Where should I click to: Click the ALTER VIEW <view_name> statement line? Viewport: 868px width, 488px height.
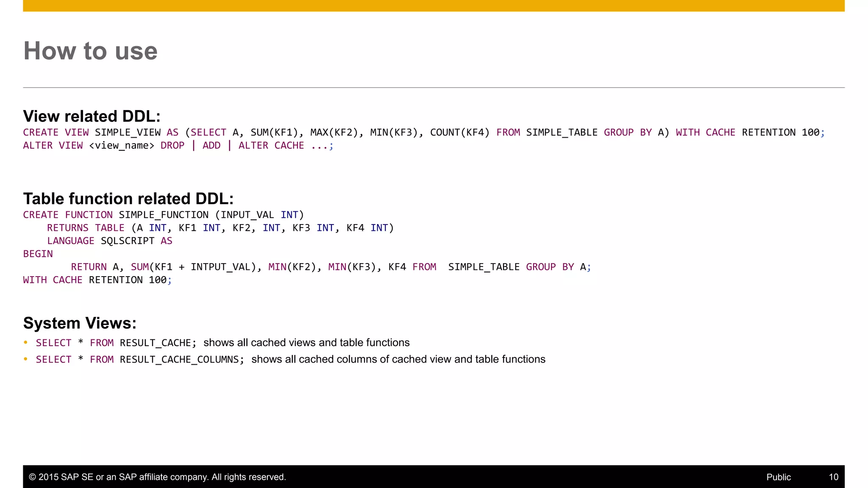178,146
